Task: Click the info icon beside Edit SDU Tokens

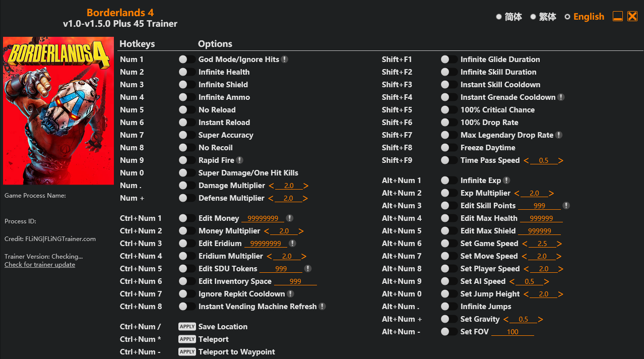Action: (x=308, y=269)
